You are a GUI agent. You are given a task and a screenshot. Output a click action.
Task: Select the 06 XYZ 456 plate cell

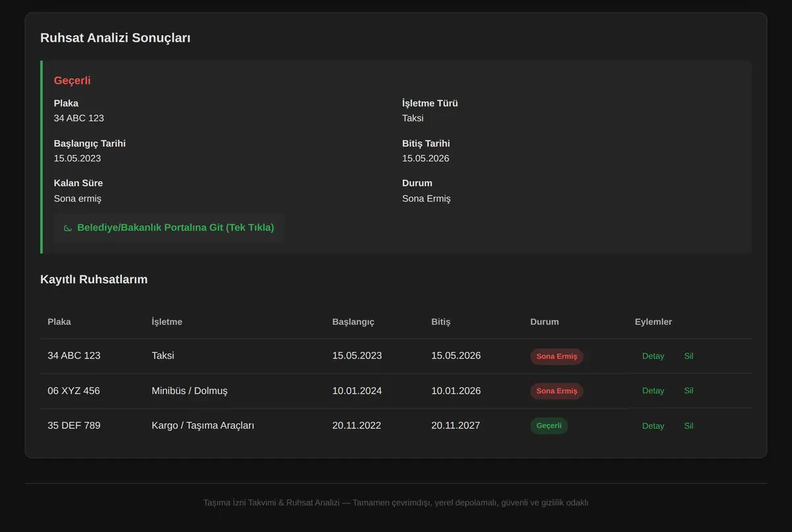(74, 391)
